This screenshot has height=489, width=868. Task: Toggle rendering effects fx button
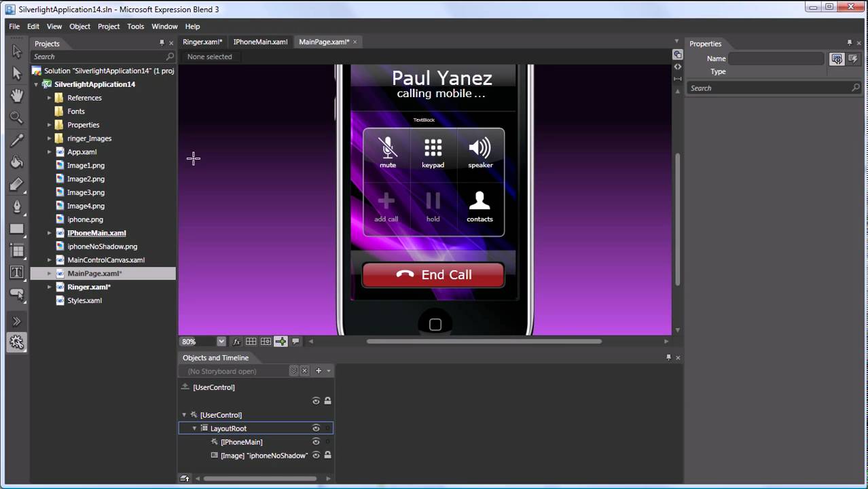[x=236, y=342]
